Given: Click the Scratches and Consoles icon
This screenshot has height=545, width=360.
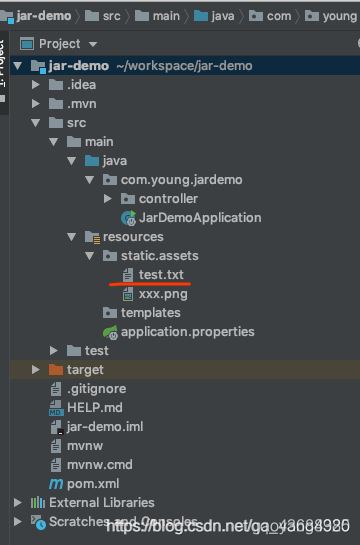Looking at the screenshot, I should point(38,522).
